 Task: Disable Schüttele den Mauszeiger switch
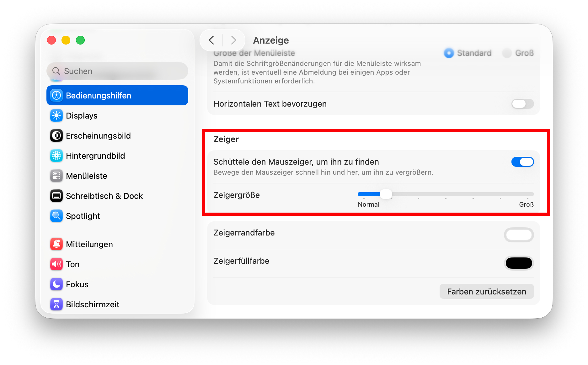pos(522,162)
